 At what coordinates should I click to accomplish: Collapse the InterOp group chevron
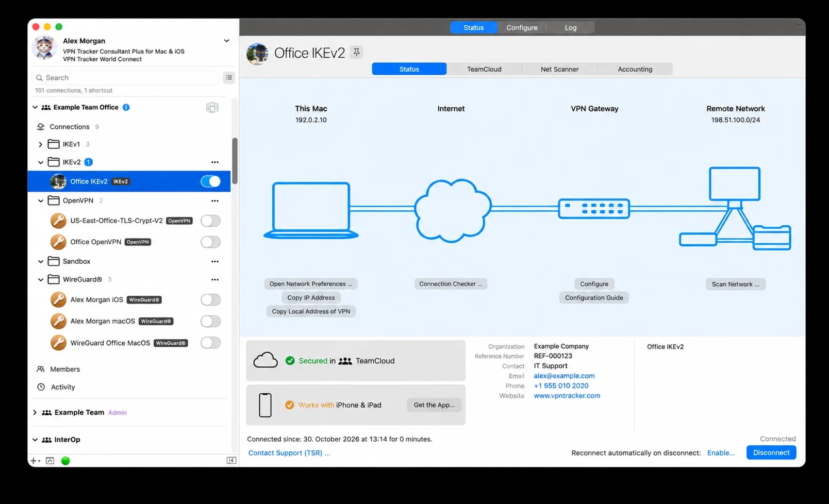click(x=35, y=440)
